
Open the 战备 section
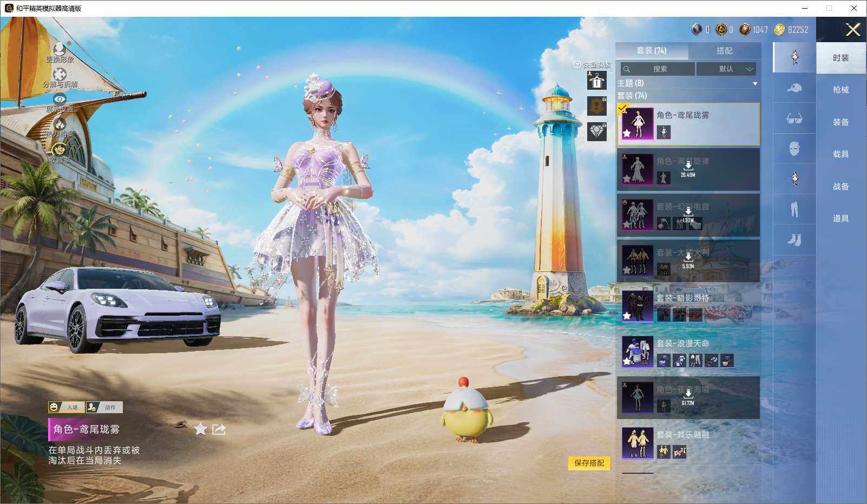[x=841, y=187]
